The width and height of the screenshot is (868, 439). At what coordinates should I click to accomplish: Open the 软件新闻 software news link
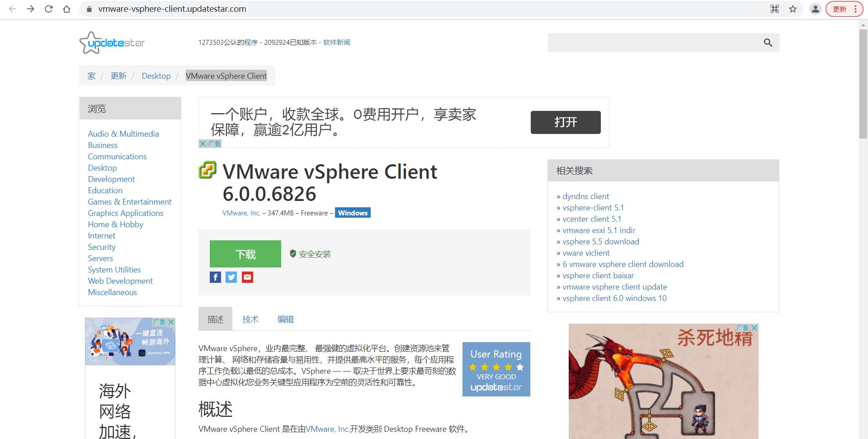[337, 43]
